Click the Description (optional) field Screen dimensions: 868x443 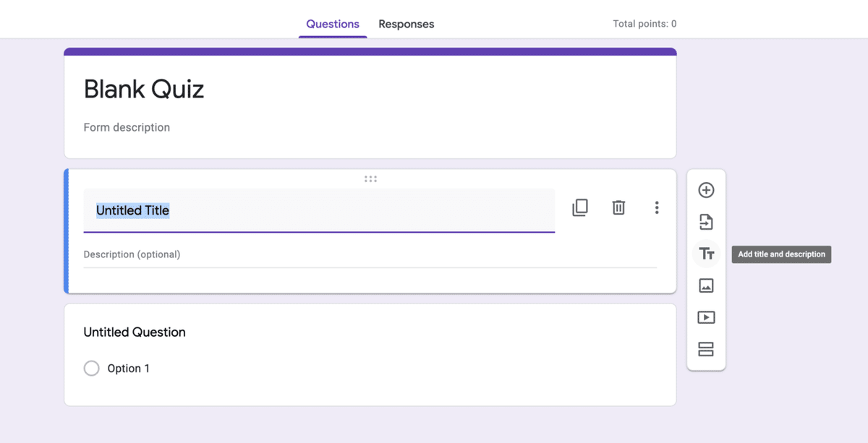(x=370, y=254)
